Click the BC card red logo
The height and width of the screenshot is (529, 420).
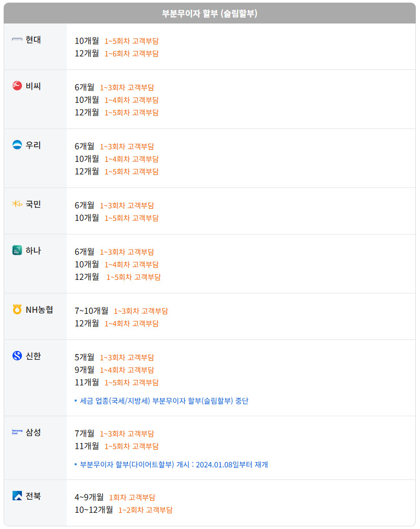coord(17,86)
